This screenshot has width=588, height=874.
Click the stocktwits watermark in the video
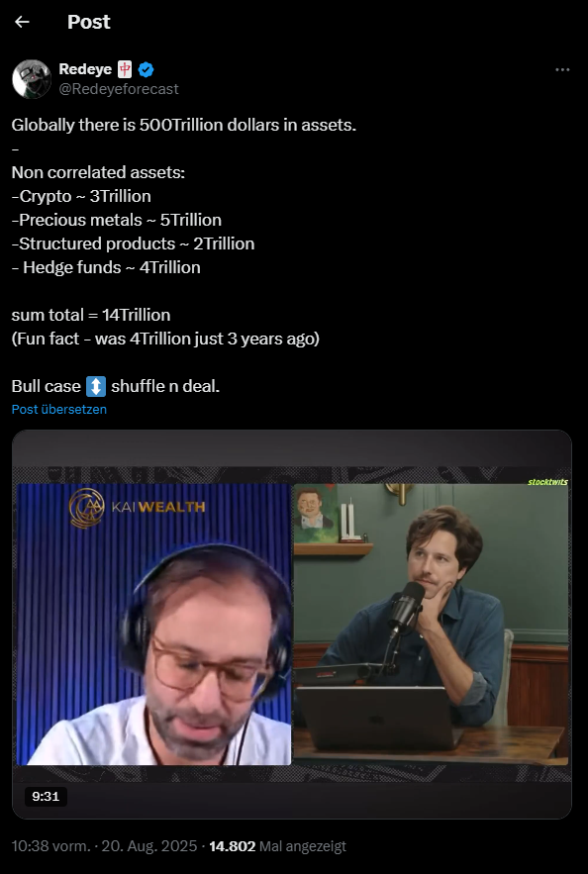pos(547,482)
